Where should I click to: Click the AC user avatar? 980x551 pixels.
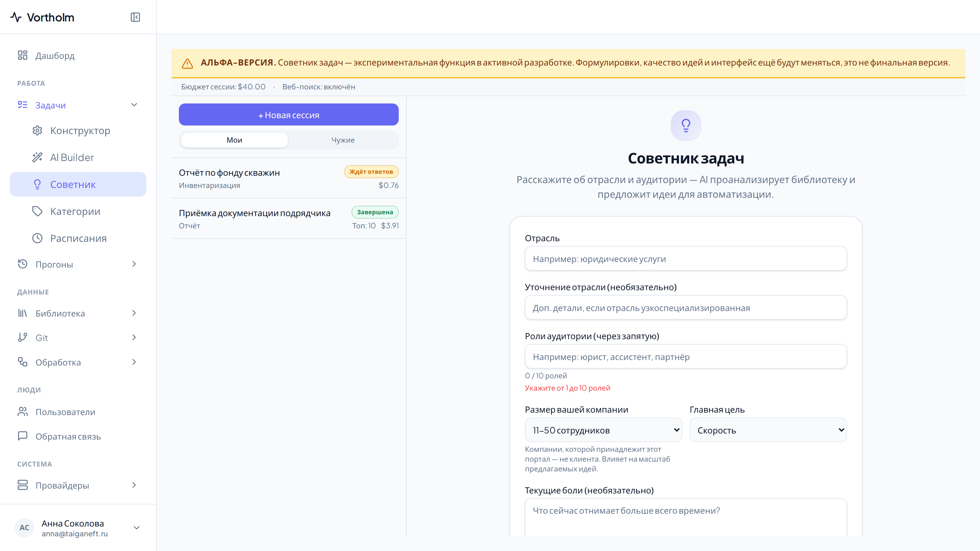[24, 528]
